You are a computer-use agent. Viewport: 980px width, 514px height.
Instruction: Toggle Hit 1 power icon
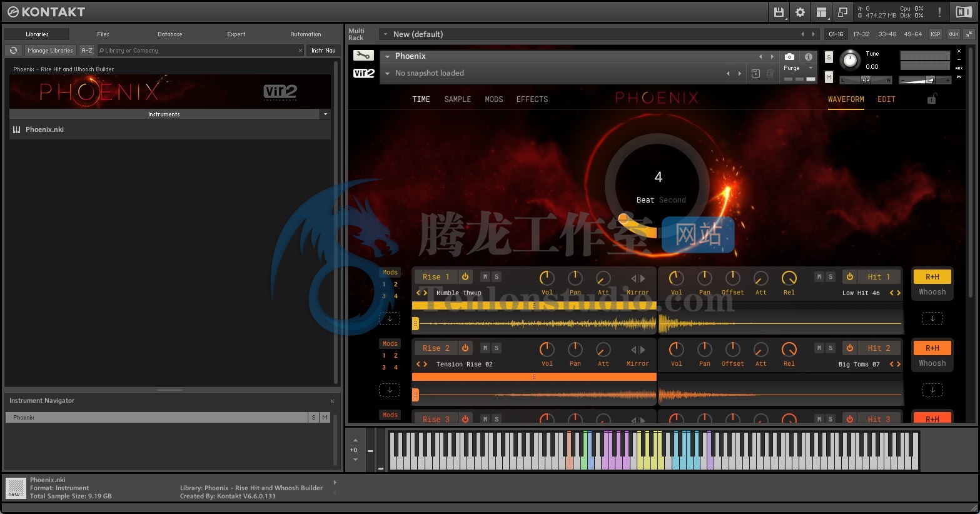[x=850, y=276]
